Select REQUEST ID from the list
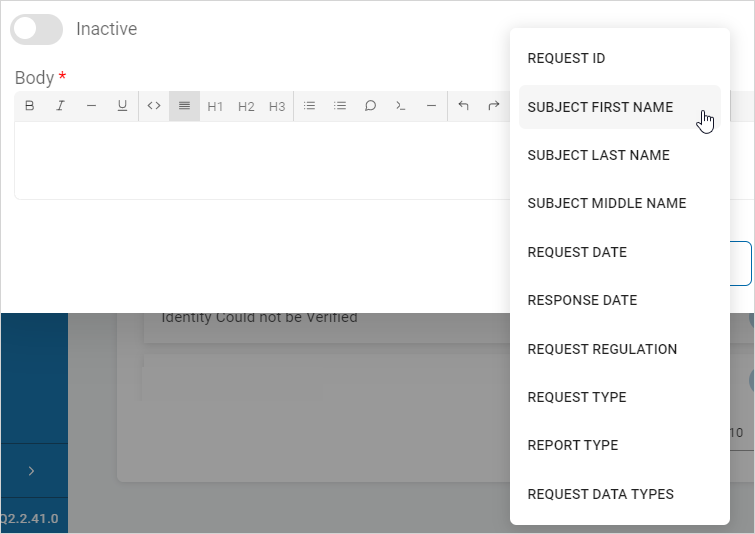Viewport: 755px width, 534px height. tap(566, 59)
